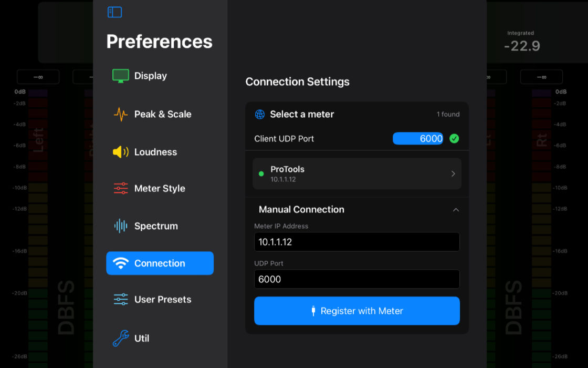The image size is (588, 368).
Task: Click the highlighted Client UDP Port 6000 field
Action: (x=418, y=138)
